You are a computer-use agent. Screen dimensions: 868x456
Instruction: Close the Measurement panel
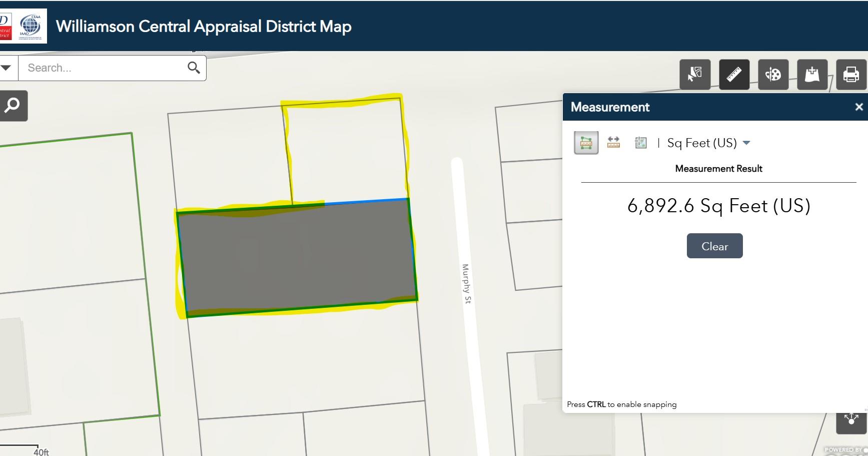pos(858,107)
